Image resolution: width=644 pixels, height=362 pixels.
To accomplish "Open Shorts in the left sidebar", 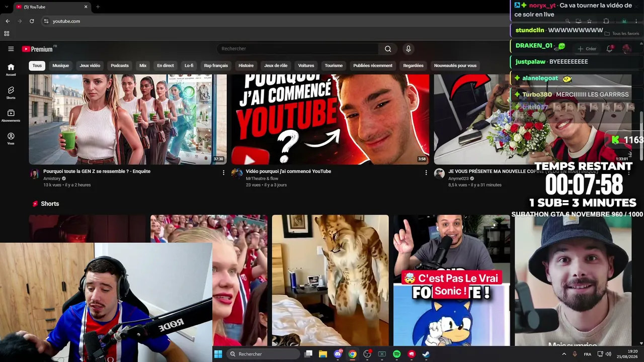I will click(11, 93).
